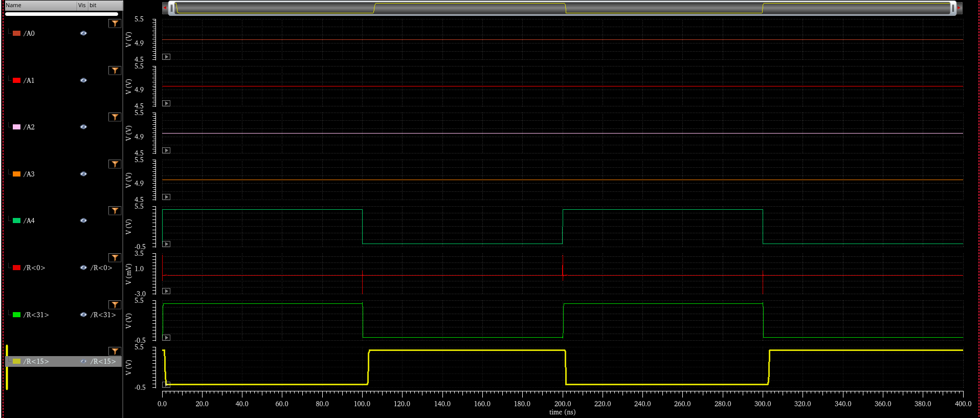The width and height of the screenshot is (980, 418).
Task: Click the filter funnel icon above /A4
Action: [x=115, y=211]
